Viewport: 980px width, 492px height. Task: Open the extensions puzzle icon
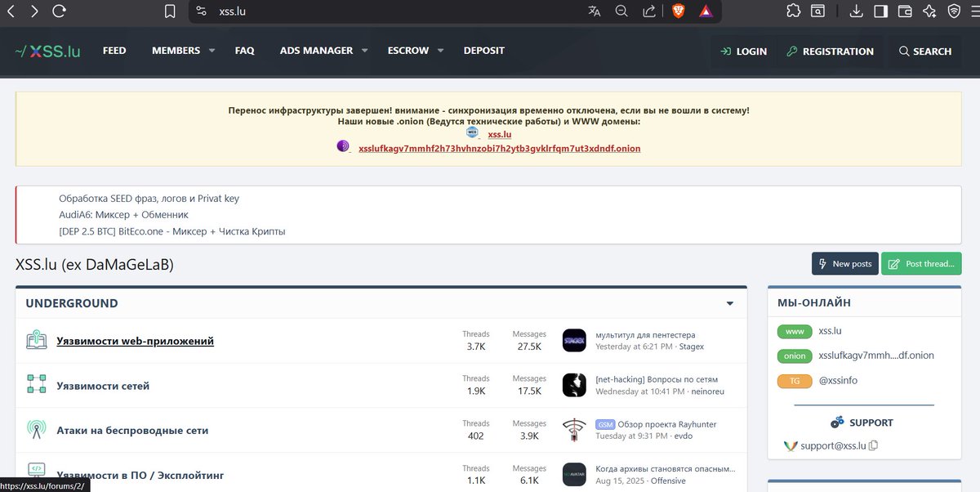click(x=793, y=11)
